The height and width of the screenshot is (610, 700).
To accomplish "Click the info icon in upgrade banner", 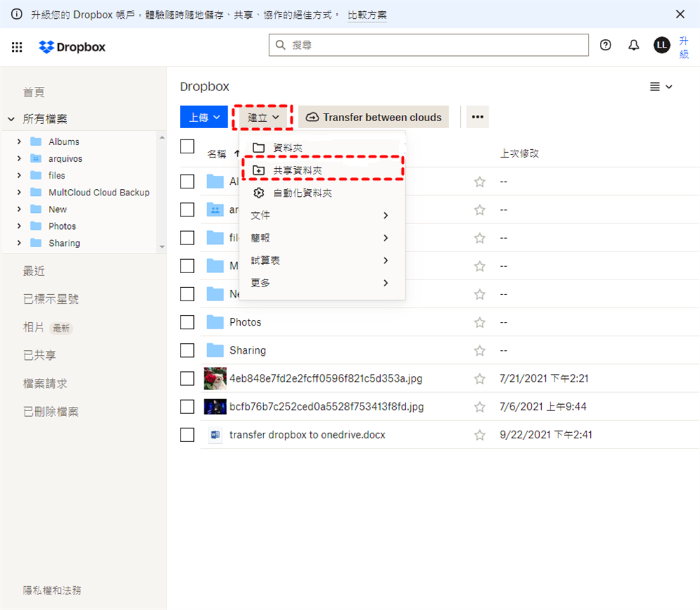I will coord(17,14).
